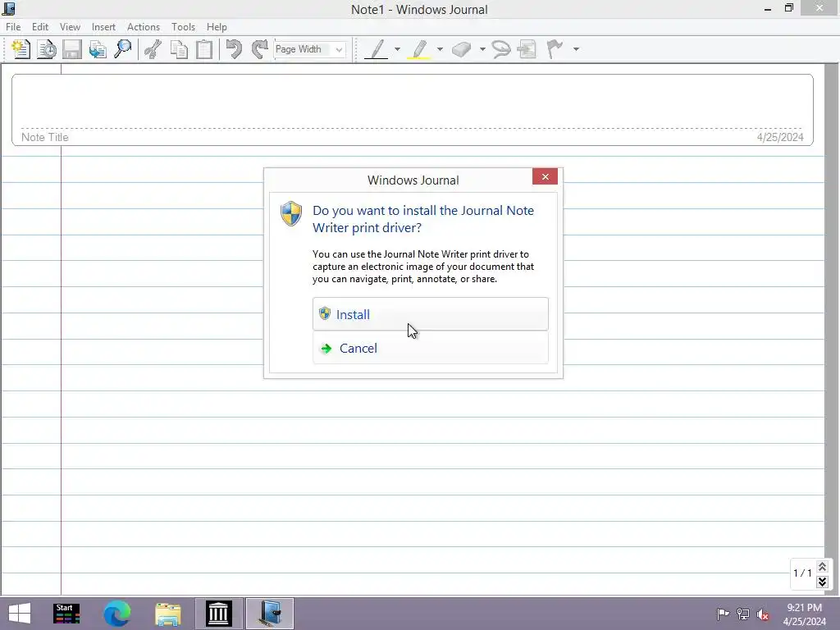Image resolution: width=840 pixels, height=630 pixels.
Task: Click the Import/recent note clock icon
Action: click(46, 49)
